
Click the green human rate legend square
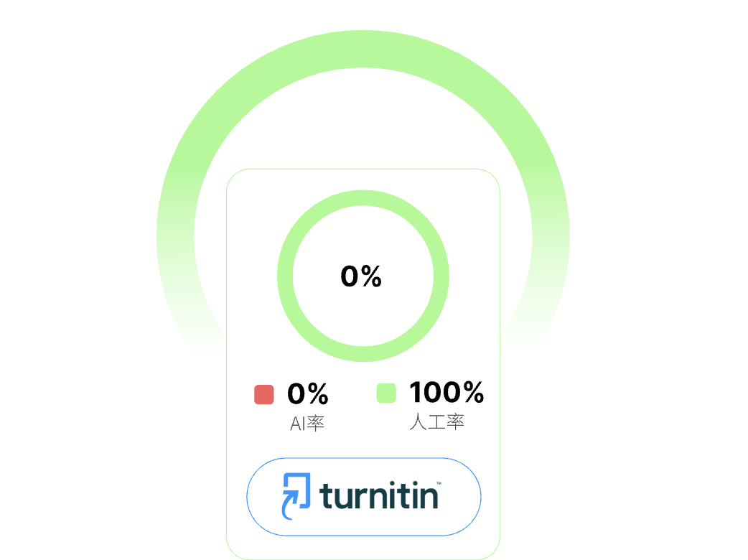click(x=386, y=393)
